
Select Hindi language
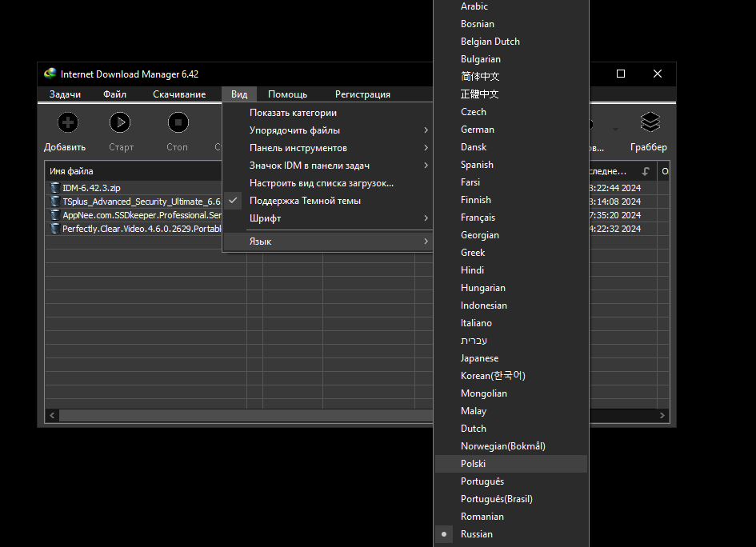[x=511, y=270]
